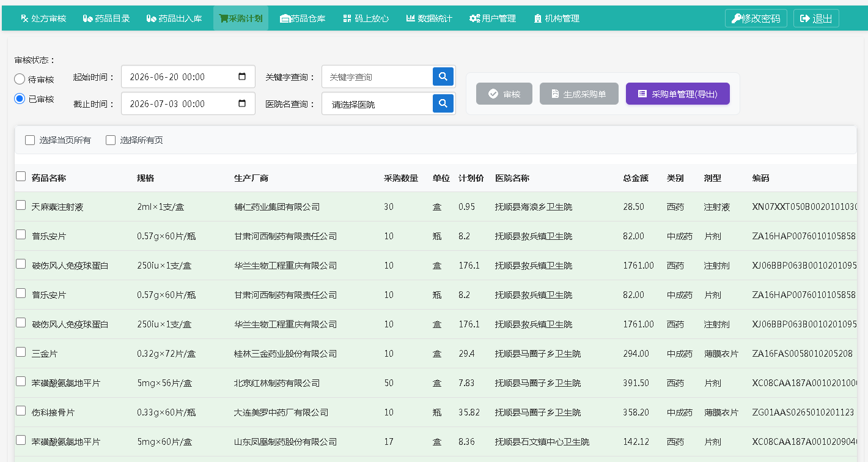Image resolution: width=868 pixels, height=462 pixels.
Task: Click the pill icon beside 药品目录
Action: (88, 18)
